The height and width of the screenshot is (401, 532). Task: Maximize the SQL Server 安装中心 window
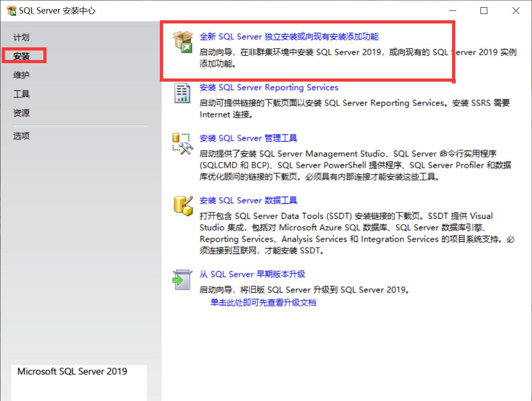point(484,10)
